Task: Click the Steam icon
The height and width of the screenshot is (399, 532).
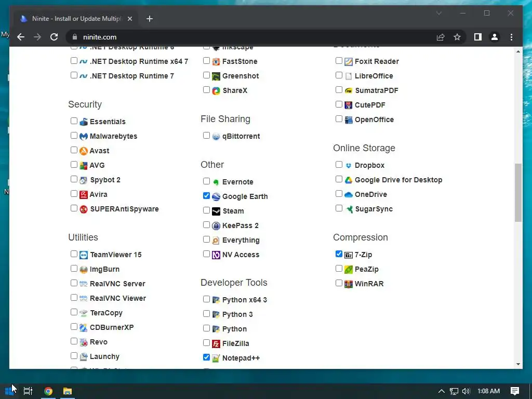Action: [216, 211]
